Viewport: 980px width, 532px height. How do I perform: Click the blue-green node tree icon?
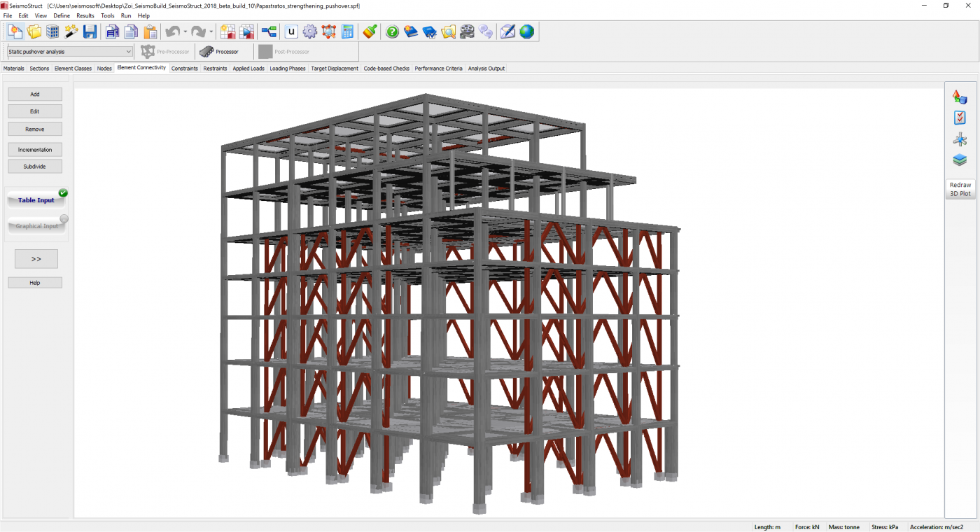tap(269, 31)
